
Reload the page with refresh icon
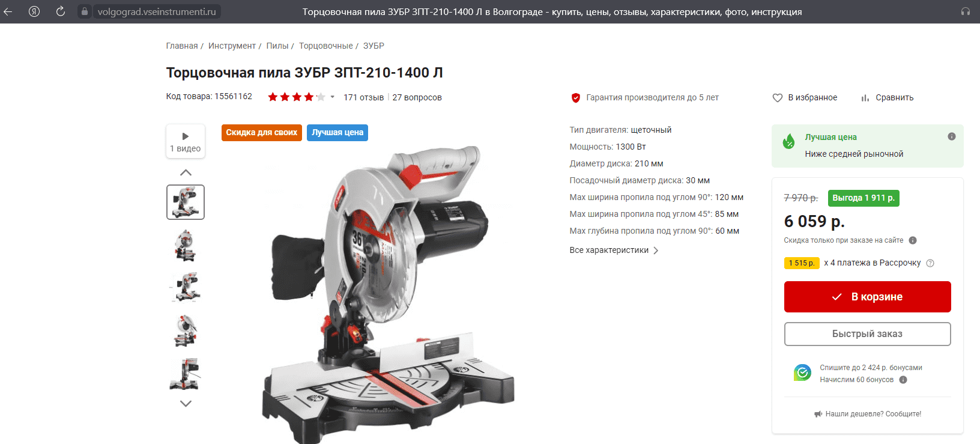click(x=61, y=11)
